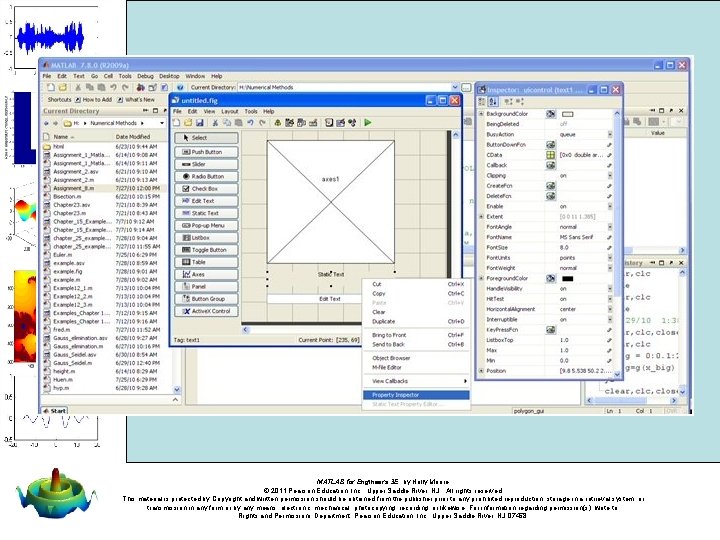Toggle the categorized view in Inspector toolbar
This screenshot has height=540, width=720.
(482, 101)
